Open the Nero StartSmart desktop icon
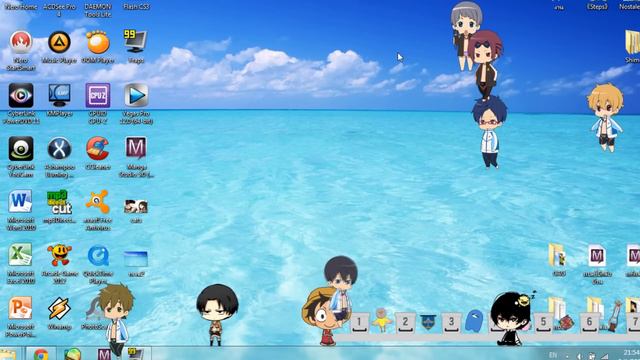The image size is (640, 360). coord(21,42)
